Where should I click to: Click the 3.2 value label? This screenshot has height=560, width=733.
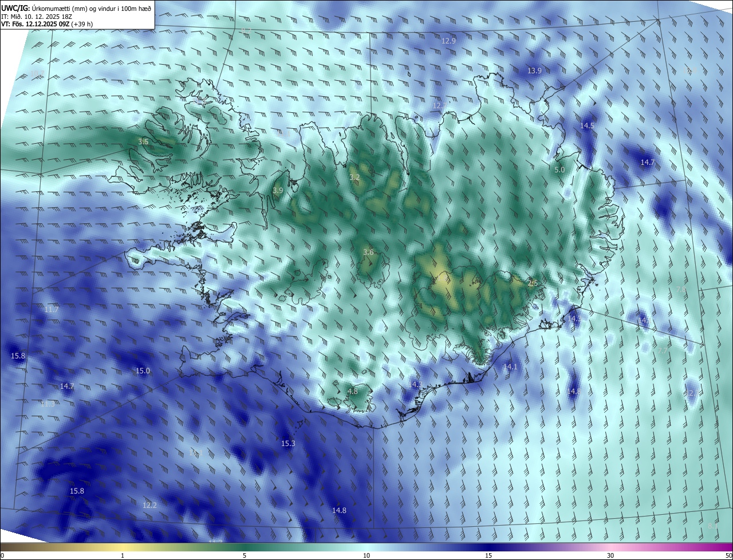(x=354, y=178)
